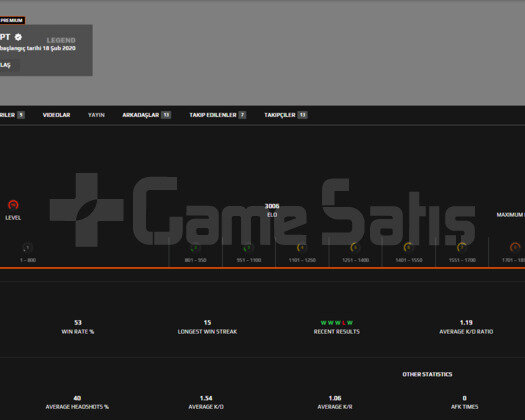Click the 1551 - 1700 range label
Screen dimensions: 525x420
pos(462,260)
